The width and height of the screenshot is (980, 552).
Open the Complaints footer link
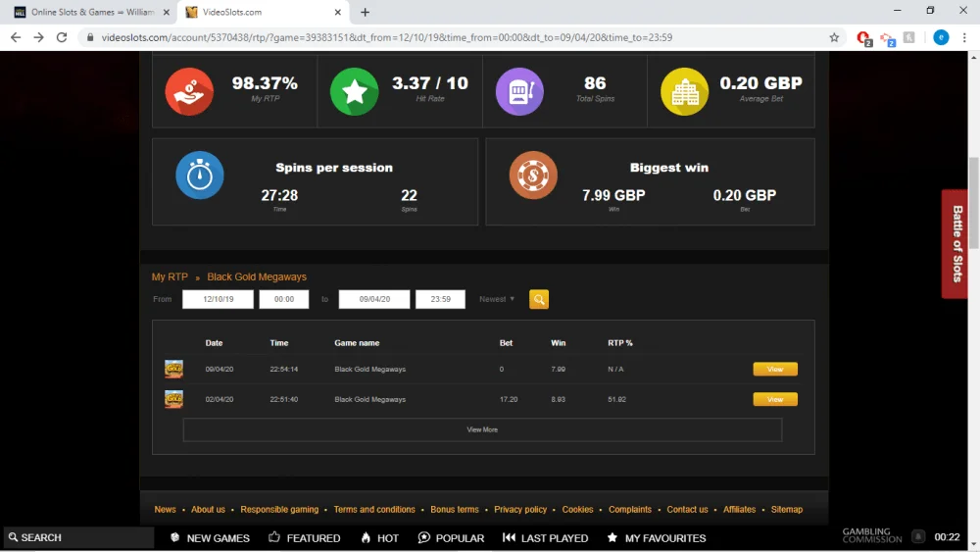[x=630, y=510]
